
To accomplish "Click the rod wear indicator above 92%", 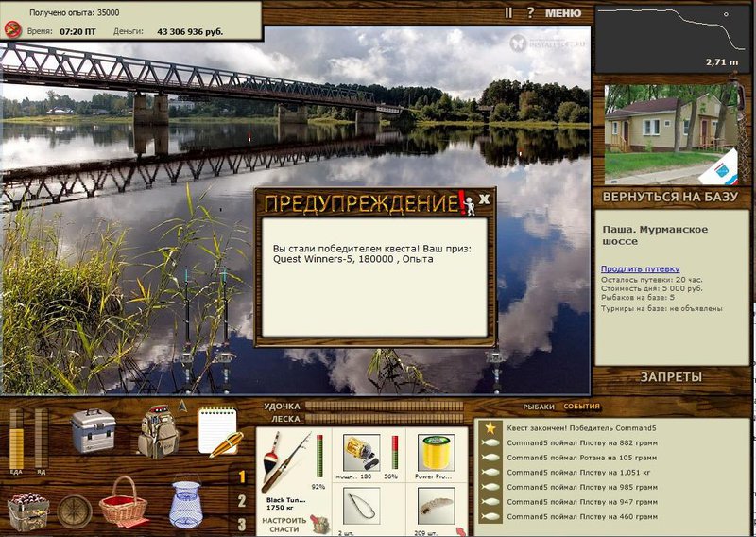I will click(319, 456).
